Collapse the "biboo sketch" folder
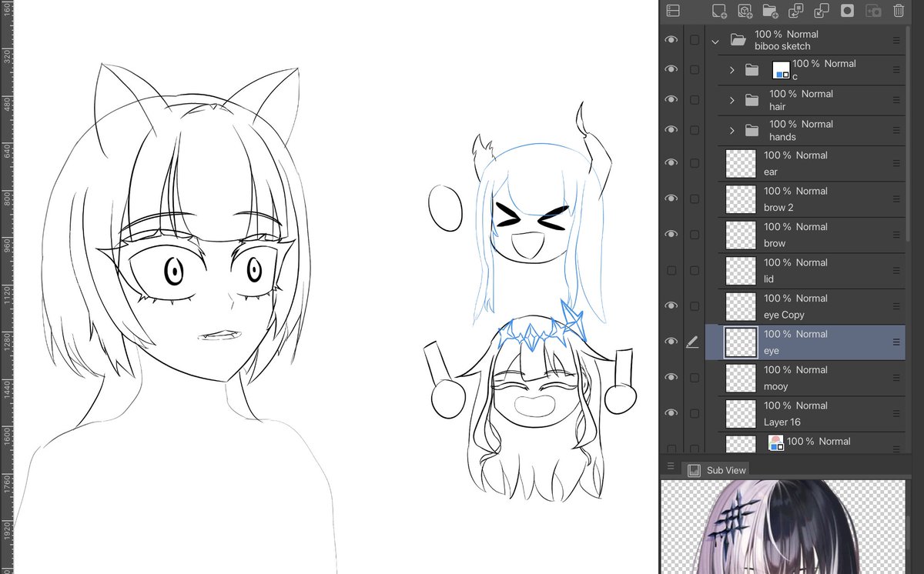The width and height of the screenshot is (924, 574). (x=715, y=40)
